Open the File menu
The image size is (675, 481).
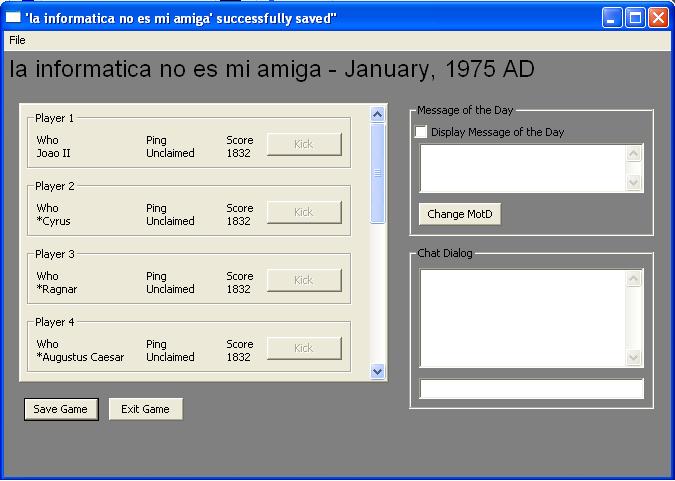tap(17, 40)
